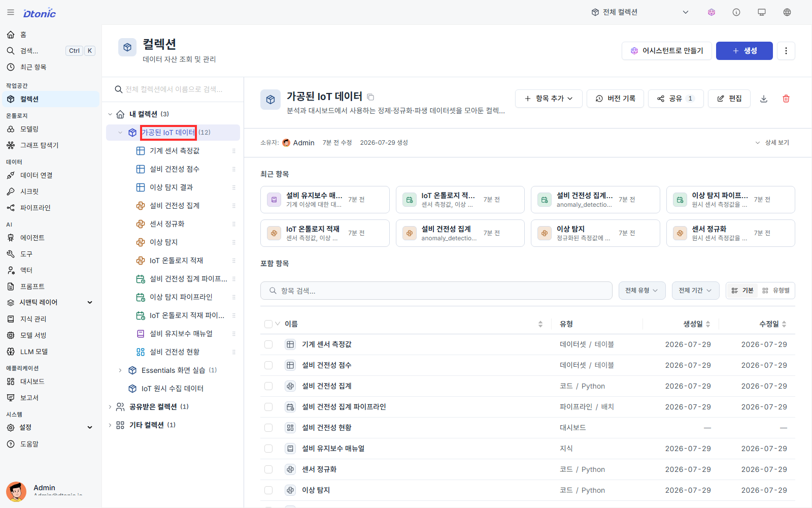The width and height of the screenshot is (812, 508).
Task: Open Graph Explorer in sidebar
Action: 50,145
